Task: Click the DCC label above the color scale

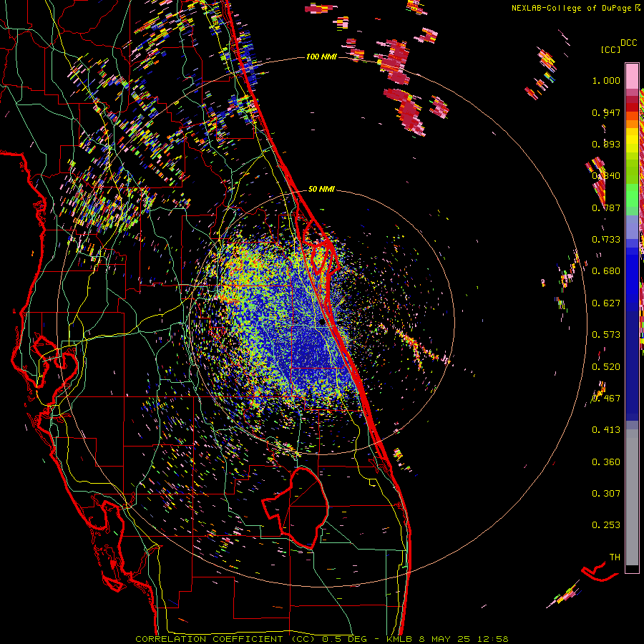Action: click(x=628, y=43)
